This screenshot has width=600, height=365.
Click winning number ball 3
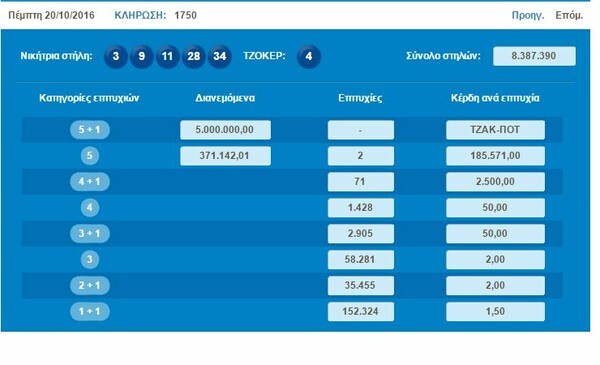click(116, 57)
